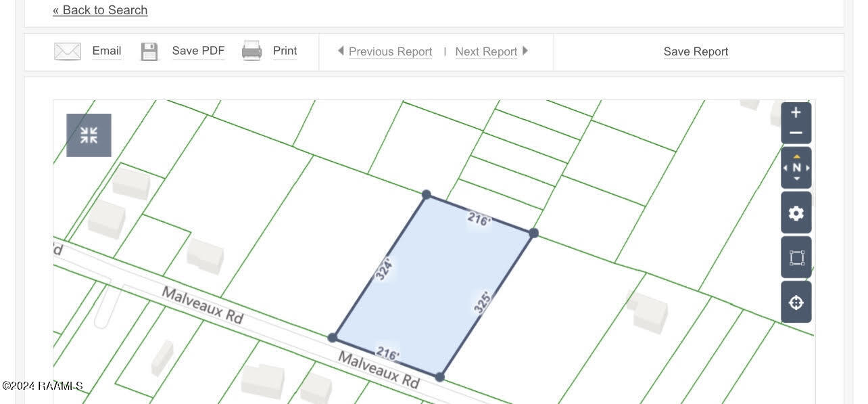Go to Previous Report
Viewport: 868px width, 404px height.
click(x=389, y=51)
